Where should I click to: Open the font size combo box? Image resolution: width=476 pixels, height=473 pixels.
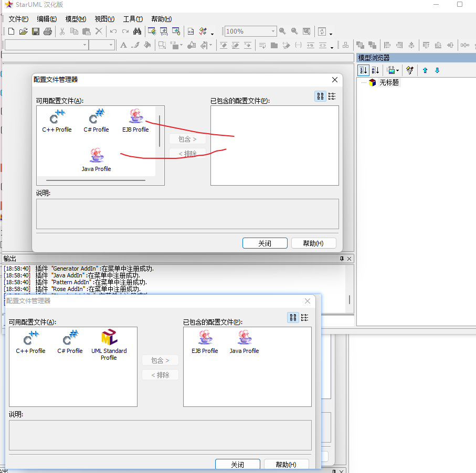pos(102,45)
